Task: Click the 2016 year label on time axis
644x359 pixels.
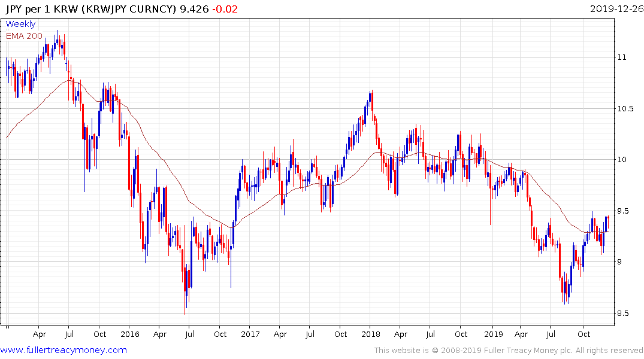Action: (x=130, y=334)
